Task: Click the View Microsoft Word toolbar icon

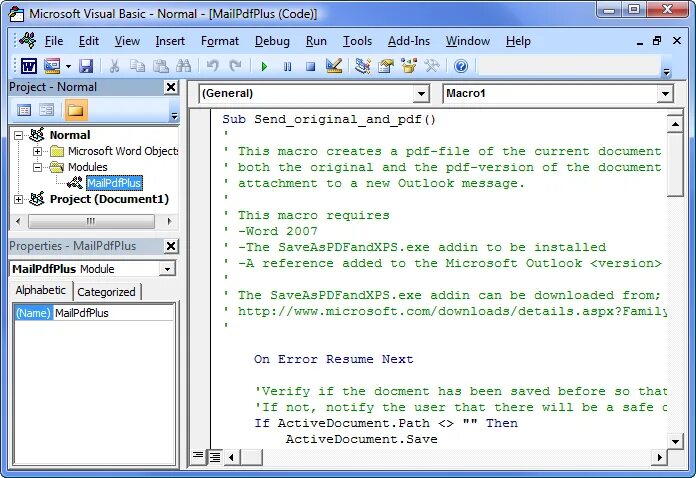Action: click(x=29, y=67)
